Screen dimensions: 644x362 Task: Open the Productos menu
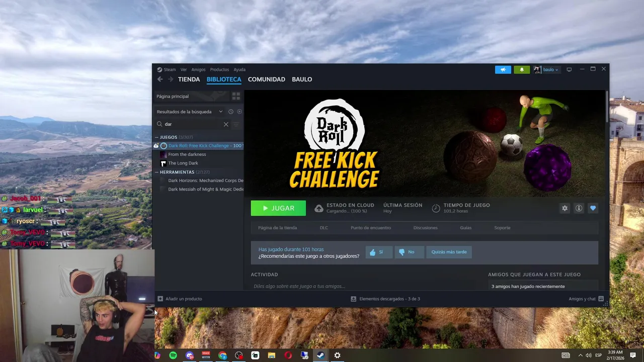[x=219, y=70]
